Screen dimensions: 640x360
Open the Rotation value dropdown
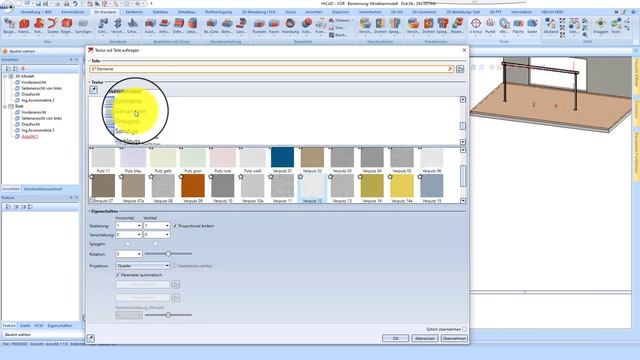[x=139, y=254]
